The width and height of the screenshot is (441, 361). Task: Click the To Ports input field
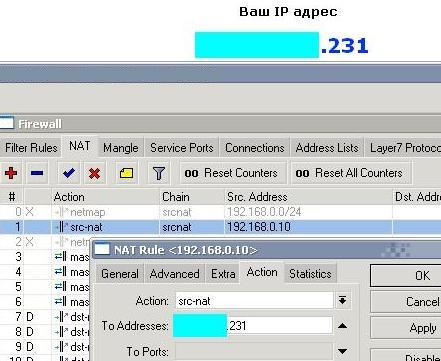click(x=254, y=351)
